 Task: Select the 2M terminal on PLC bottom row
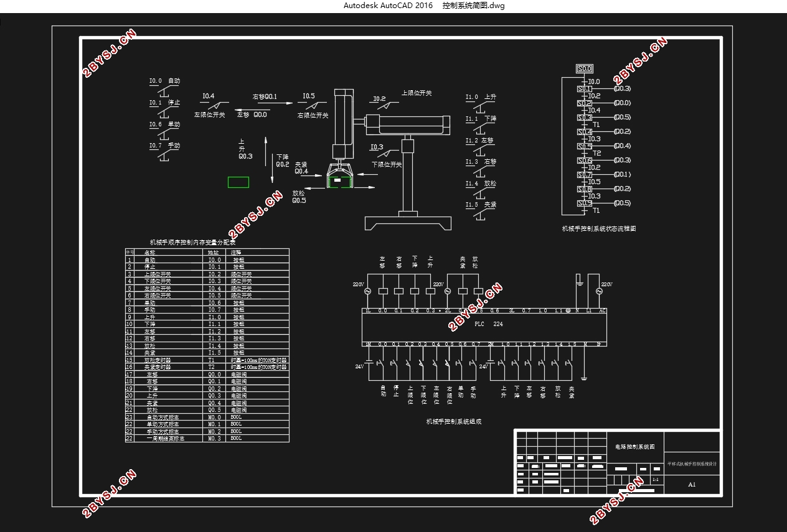point(491,344)
